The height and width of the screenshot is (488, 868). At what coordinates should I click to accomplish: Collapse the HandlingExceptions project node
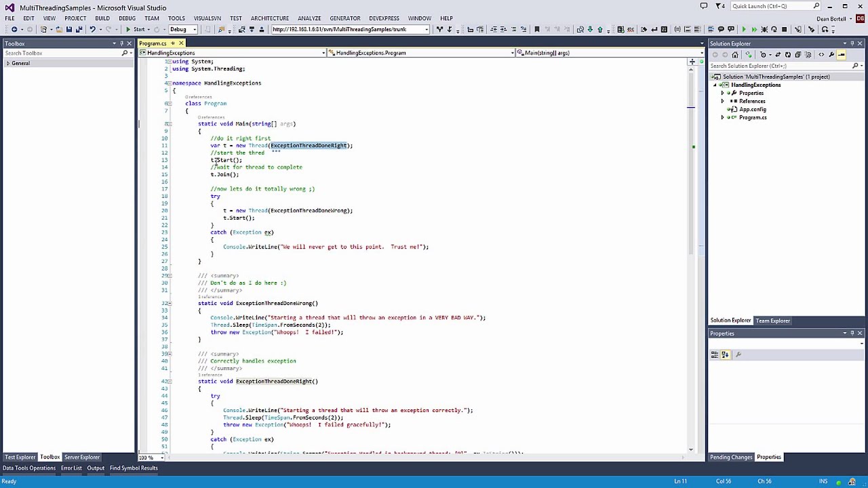(715, 85)
